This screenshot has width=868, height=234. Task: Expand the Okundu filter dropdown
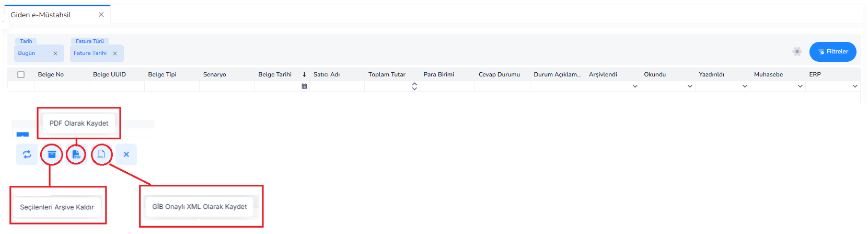690,86
